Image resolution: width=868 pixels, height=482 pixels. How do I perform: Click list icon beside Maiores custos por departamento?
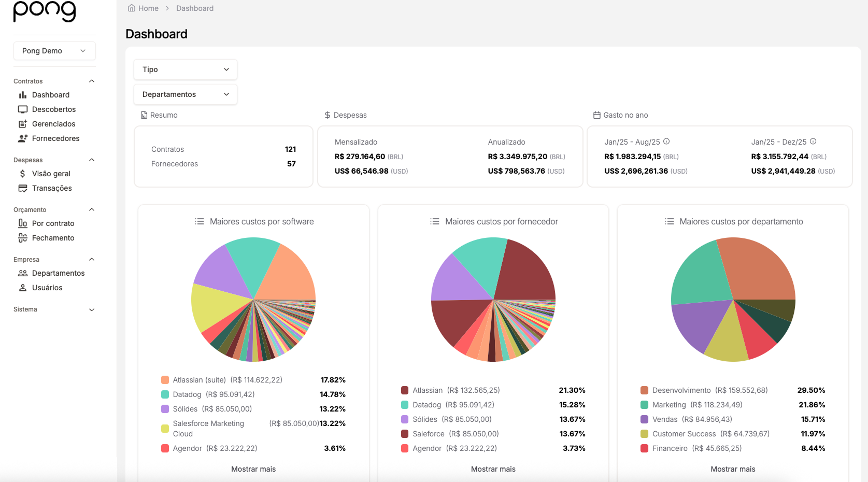point(670,221)
